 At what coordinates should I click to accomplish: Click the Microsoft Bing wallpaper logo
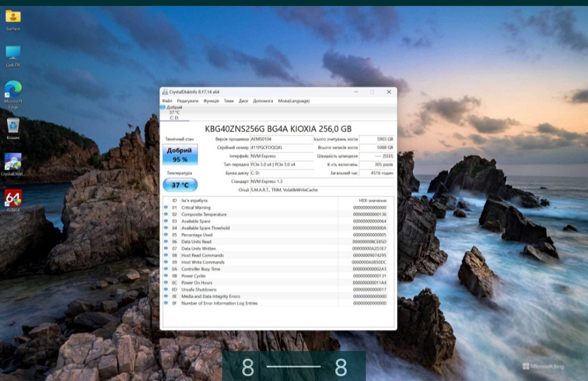[543, 366]
